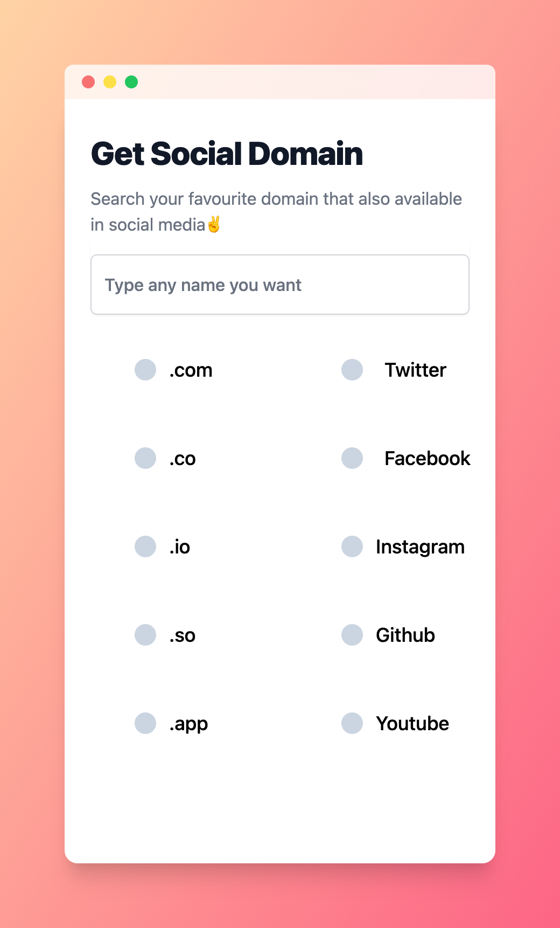Select the .co extension checkbox
The height and width of the screenshot is (928, 560).
point(145,458)
